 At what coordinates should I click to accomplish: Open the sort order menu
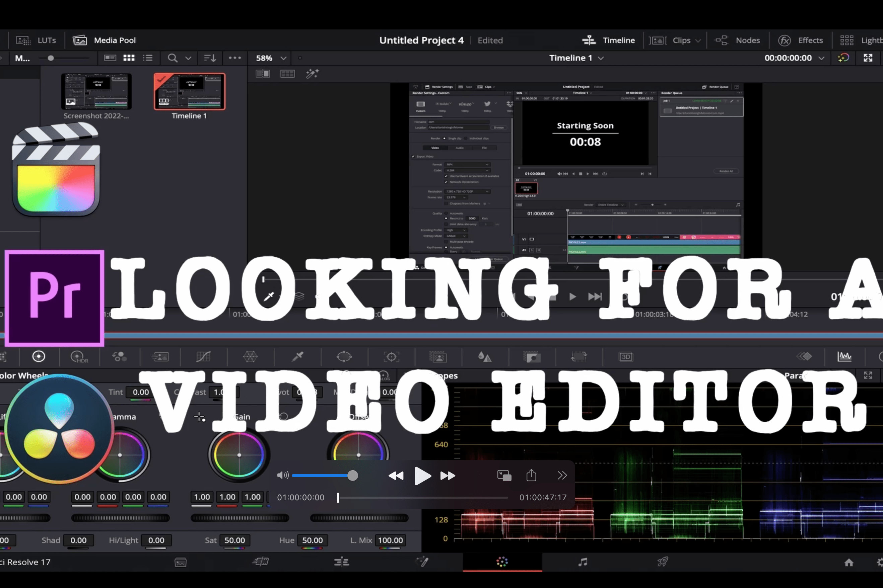point(210,58)
